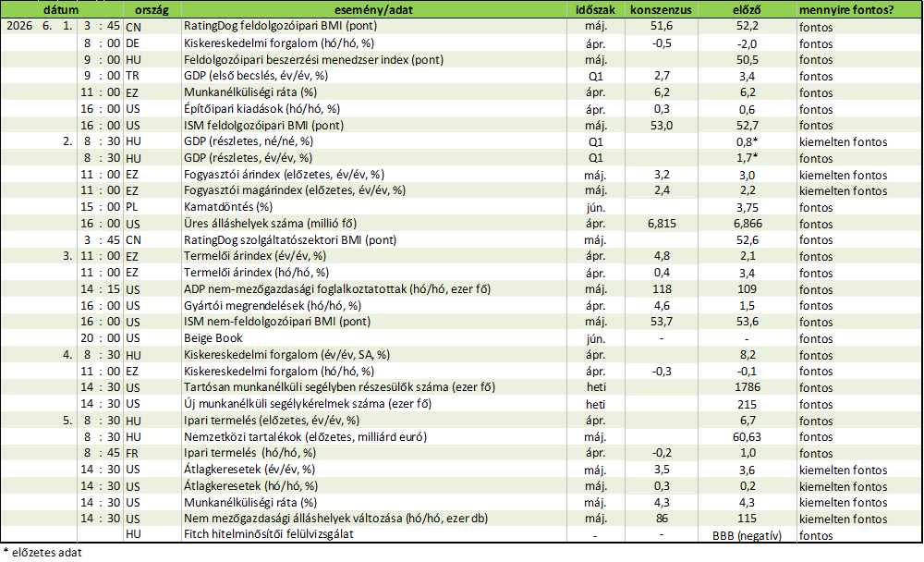Select the 'ország' column header

pos(152,9)
